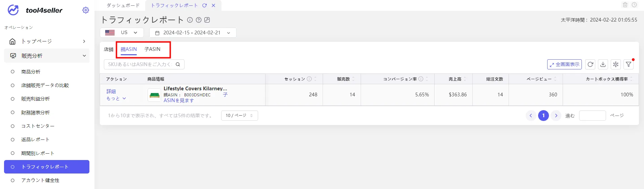
Task: Select the 店舗 tab
Action: [109, 50]
